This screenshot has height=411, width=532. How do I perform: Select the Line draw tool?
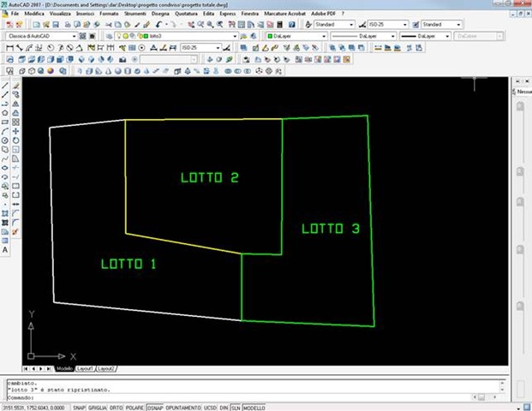[x=5, y=86]
